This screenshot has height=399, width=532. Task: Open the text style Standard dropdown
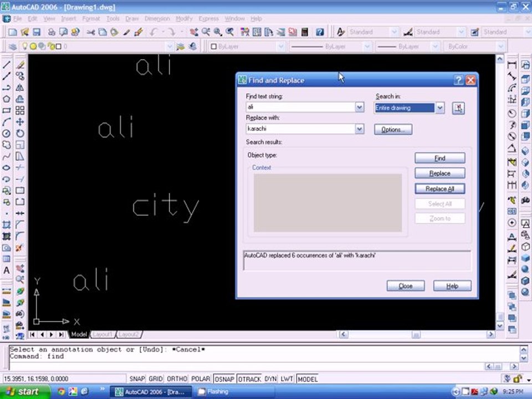click(x=394, y=32)
